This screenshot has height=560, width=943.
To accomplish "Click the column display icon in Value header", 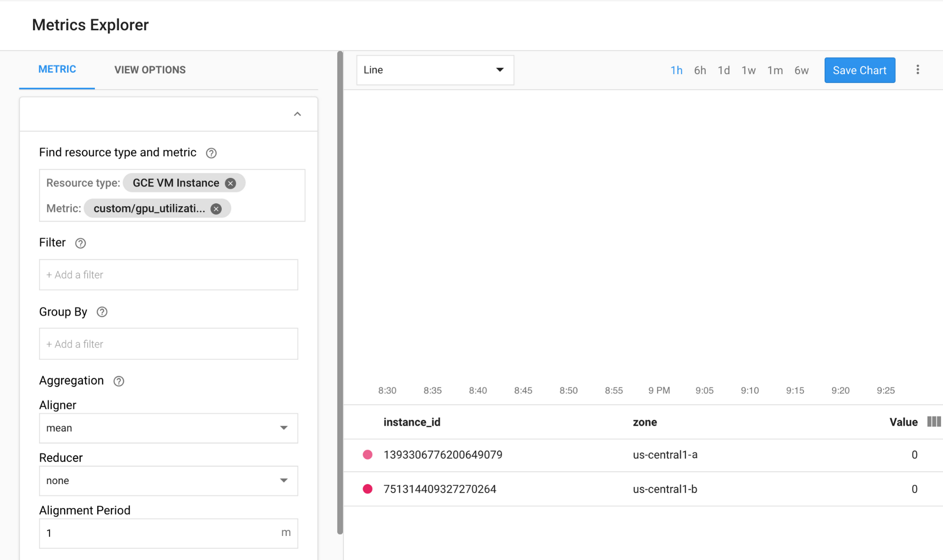I will coord(935,421).
